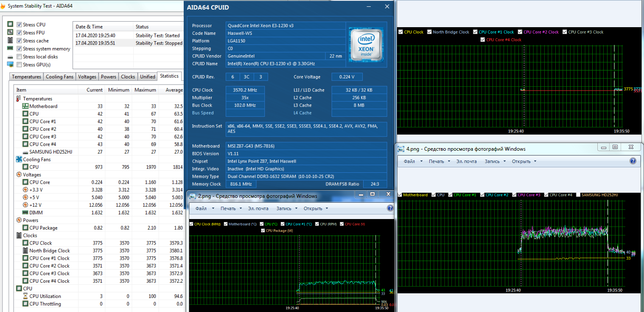The image size is (644, 312).
Task: Click the RAM icon beside Stress system memory
Action: pyautogui.click(x=10, y=49)
